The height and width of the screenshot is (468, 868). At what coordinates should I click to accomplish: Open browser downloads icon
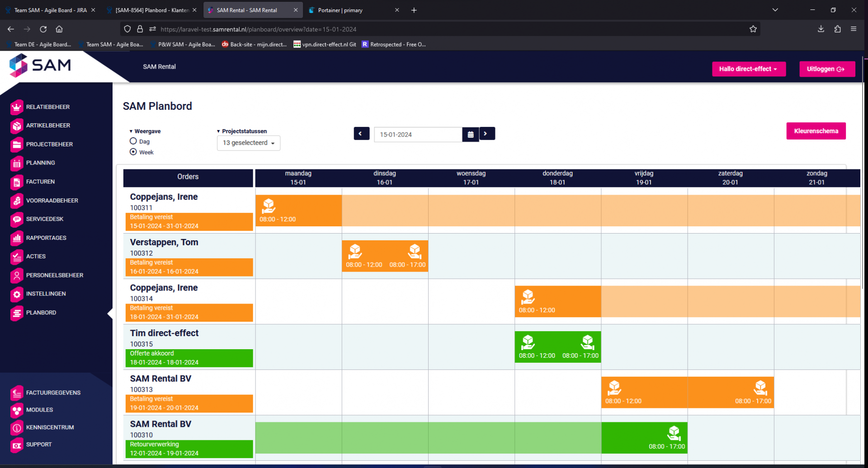tap(821, 29)
